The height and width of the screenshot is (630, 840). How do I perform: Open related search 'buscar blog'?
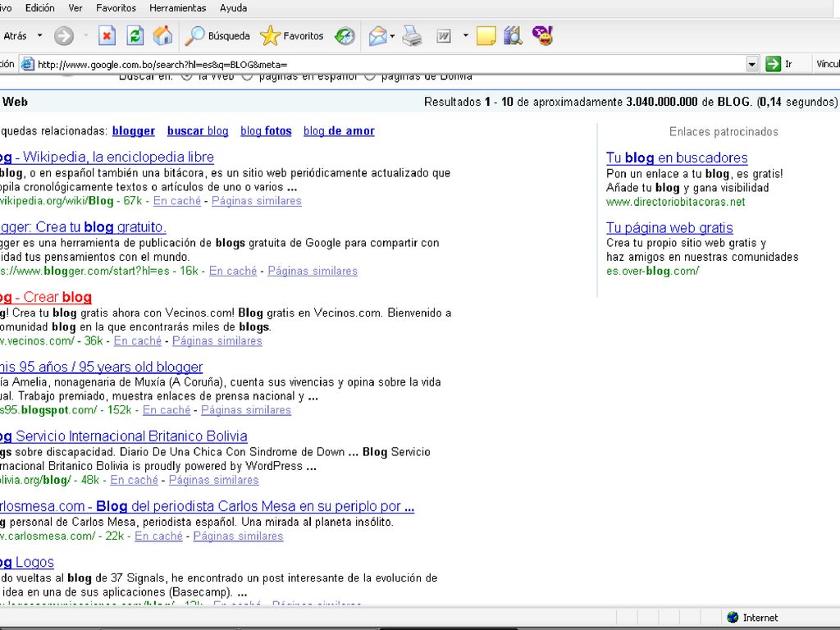click(198, 130)
